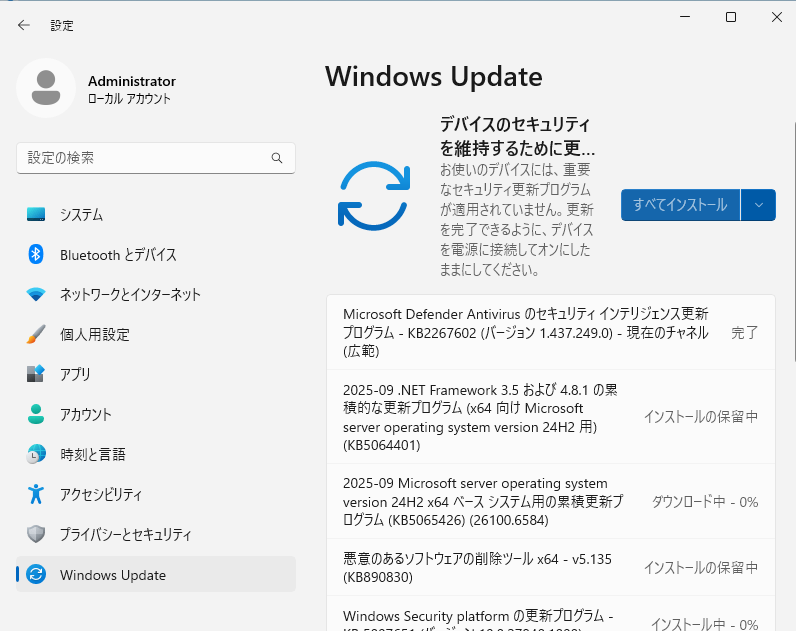Go back using the back arrow
The image size is (796, 631).
point(24,25)
